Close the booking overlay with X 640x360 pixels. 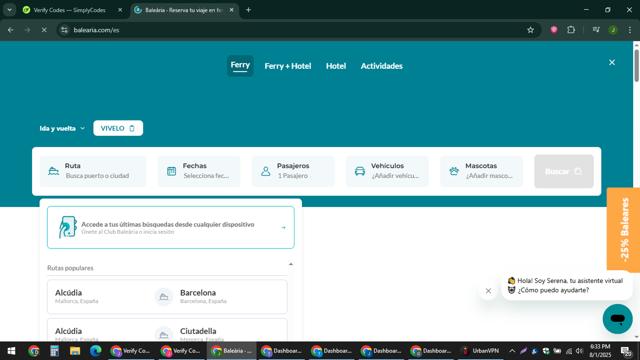pos(612,62)
